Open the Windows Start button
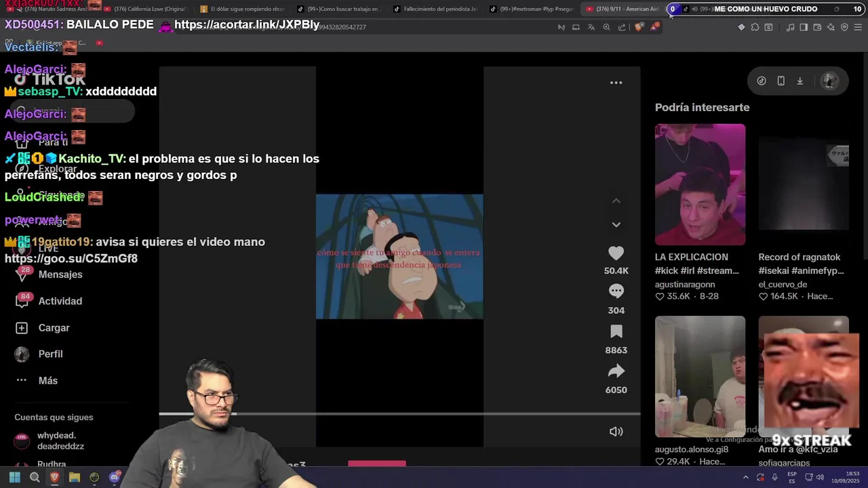Viewport: 868px width, 488px height. [14, 477]
